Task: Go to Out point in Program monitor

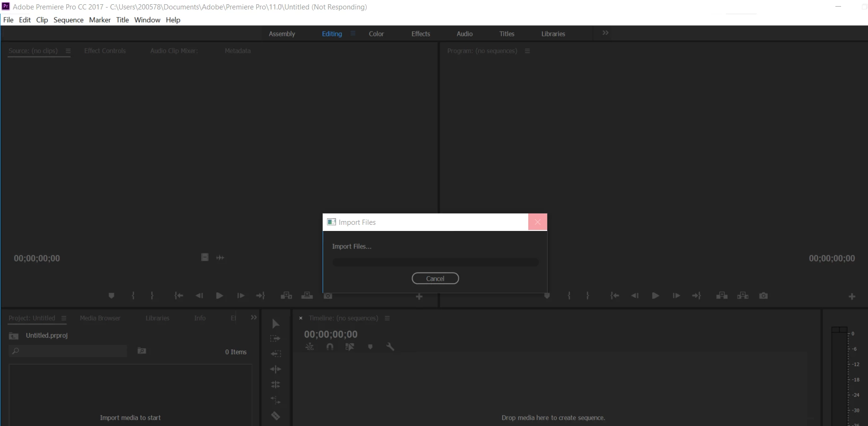Action: [x=696, y=296]
